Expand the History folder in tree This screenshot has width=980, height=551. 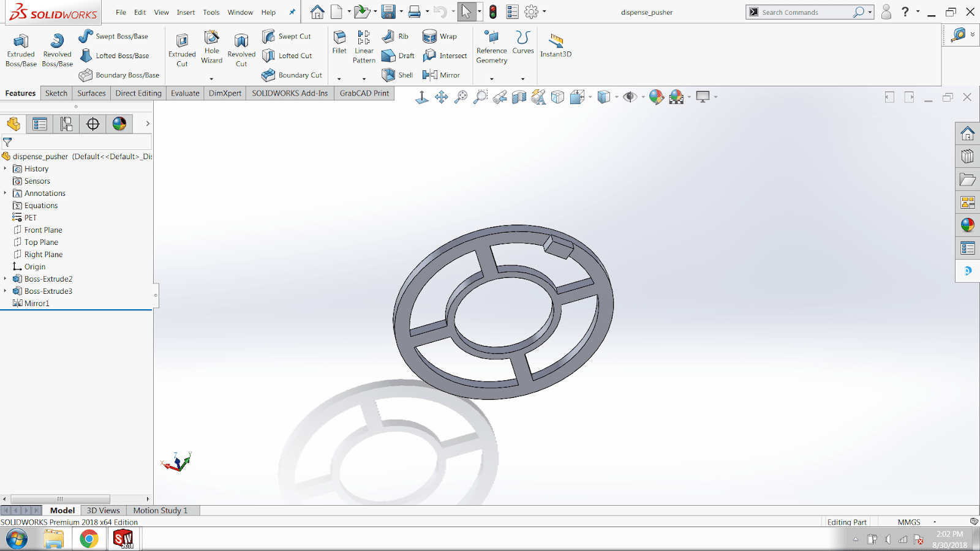(x=6, y=168)
